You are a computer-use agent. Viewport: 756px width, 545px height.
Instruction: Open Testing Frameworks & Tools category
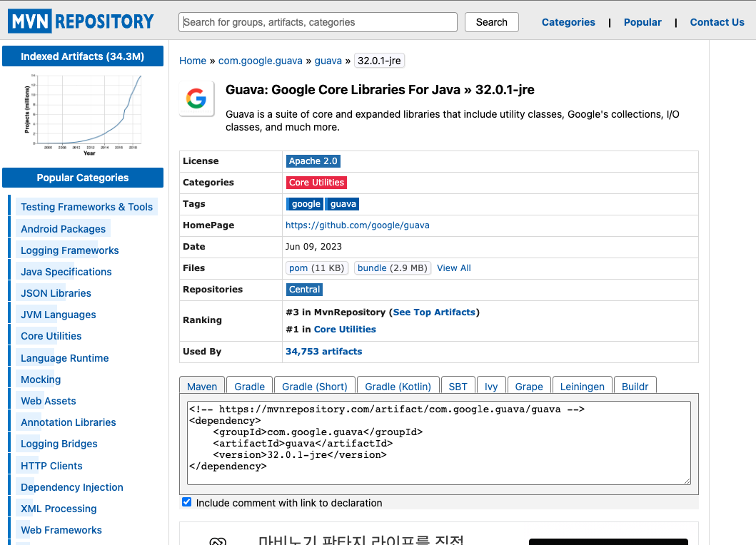(x=86, y=207)
